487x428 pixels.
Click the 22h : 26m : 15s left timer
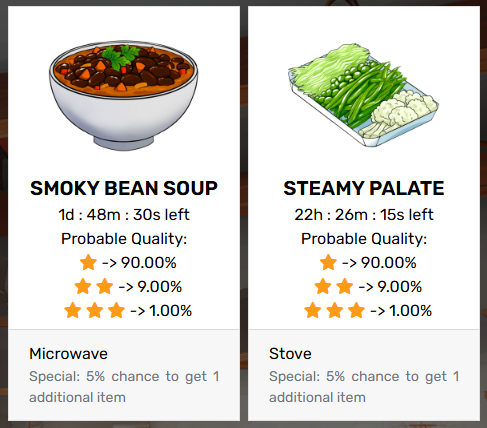364,215
